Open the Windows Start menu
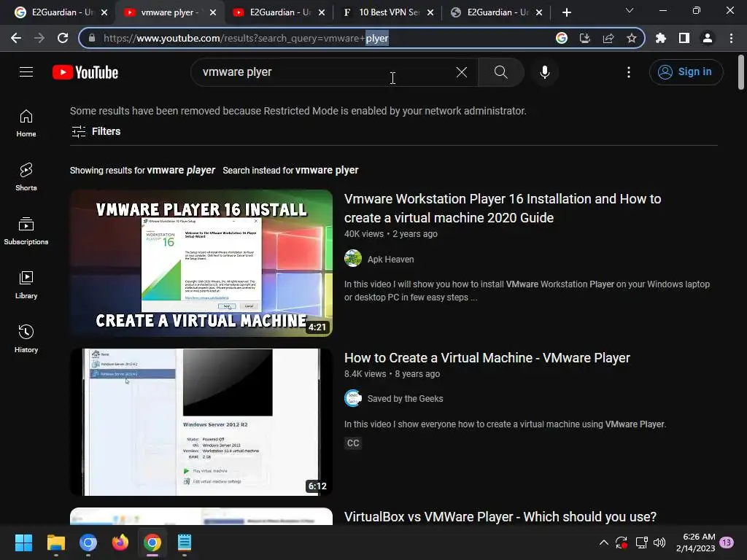 click(23, 542)
